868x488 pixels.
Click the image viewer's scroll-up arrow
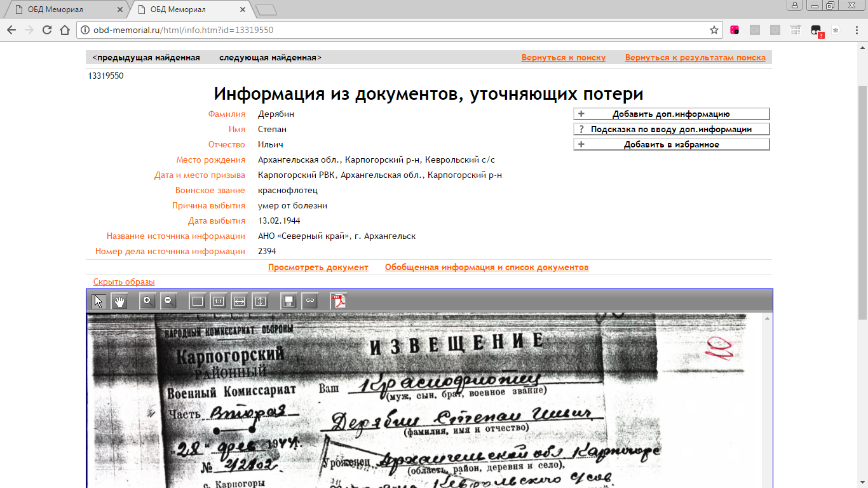[x=768, y=318]
